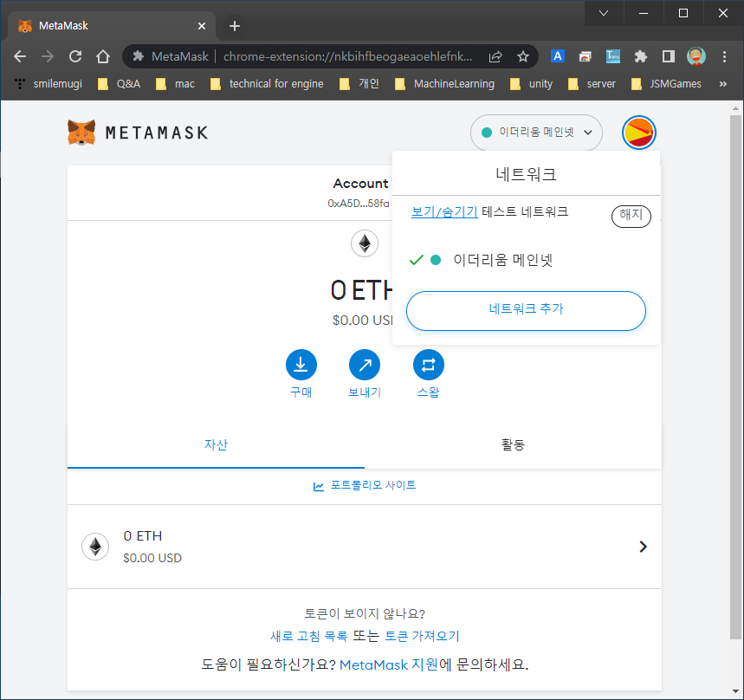Click the 네트워크 추가 button
The height and width of the screenshot is (700, 744).
coord(526,311)
